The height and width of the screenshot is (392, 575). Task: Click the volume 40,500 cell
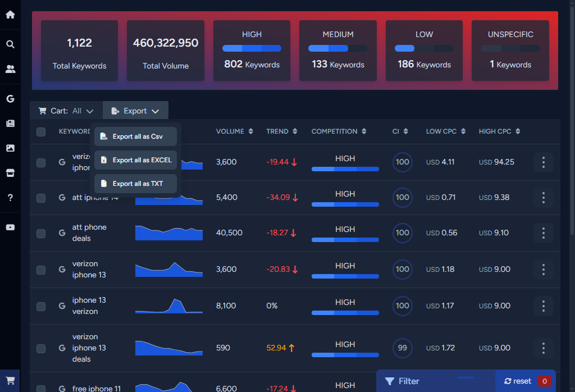click(229, 233)
